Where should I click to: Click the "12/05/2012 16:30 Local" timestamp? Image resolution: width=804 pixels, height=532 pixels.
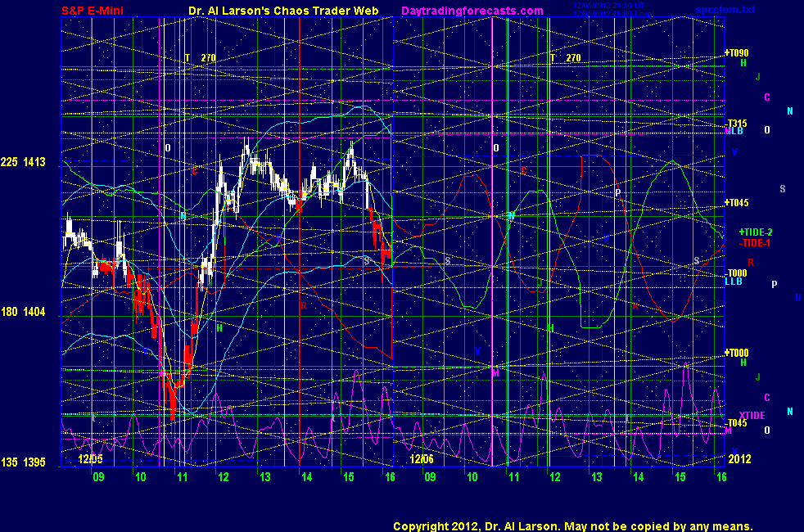(x=613, y=14)
